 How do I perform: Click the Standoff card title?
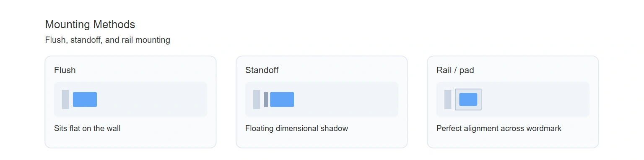tap(262, 70)
